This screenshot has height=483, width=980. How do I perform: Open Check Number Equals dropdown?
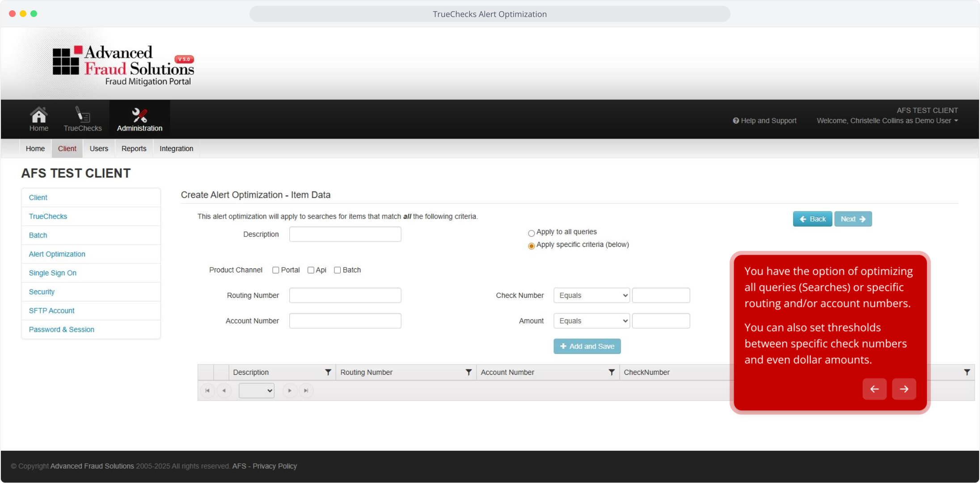[x=591, y=296]
